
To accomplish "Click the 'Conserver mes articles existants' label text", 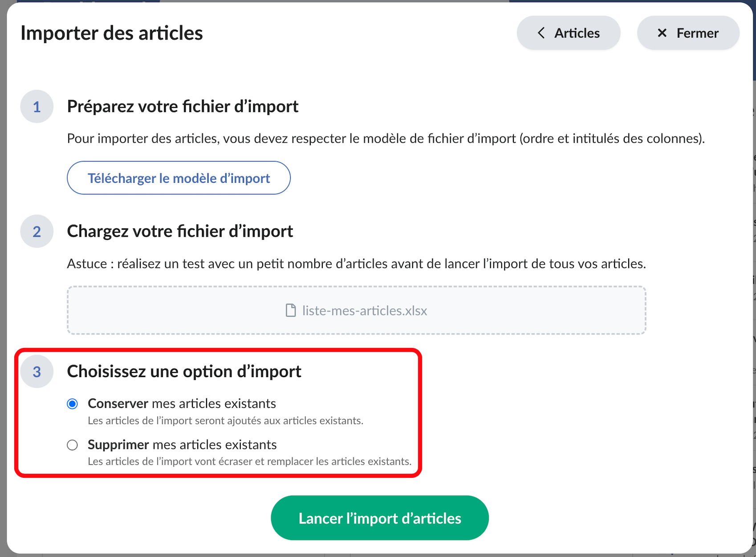I will (182, 404).
